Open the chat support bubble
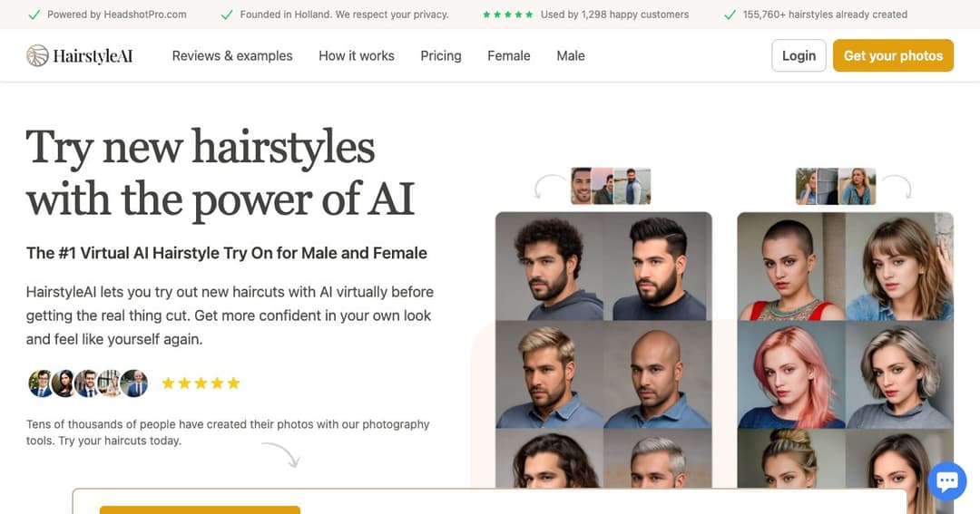The image size is (980, 514). click(x=946, y=480)
